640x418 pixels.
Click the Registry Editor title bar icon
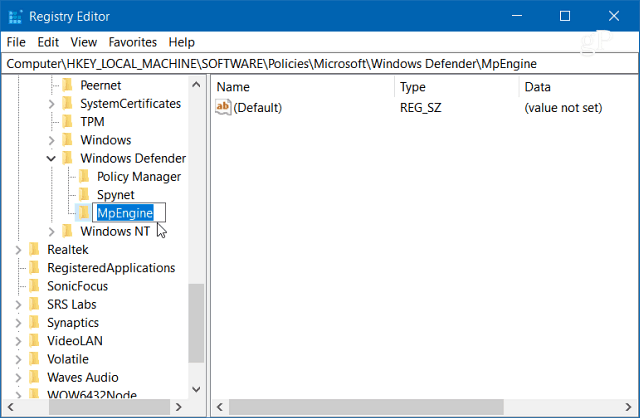tap(16, 17)
